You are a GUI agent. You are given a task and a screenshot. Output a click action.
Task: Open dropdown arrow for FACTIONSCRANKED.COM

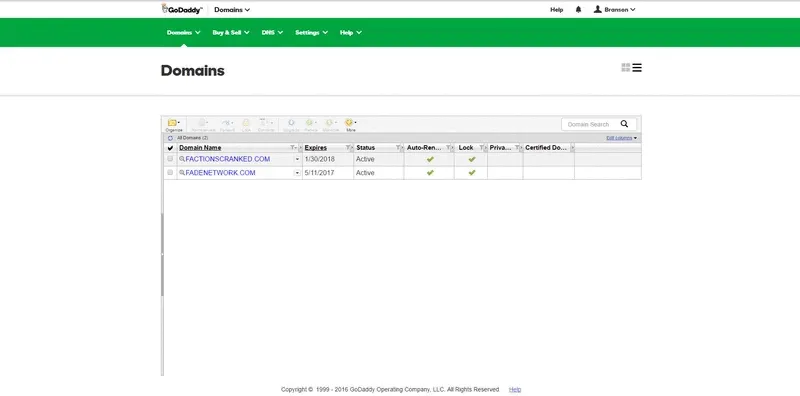[x=297, y=159]
